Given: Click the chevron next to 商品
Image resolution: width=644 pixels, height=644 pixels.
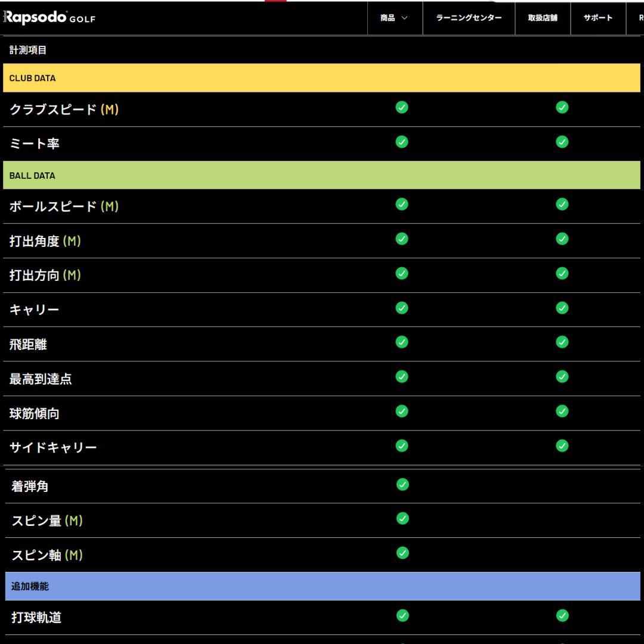Looking at the screenshot, I should pos(404,18).
